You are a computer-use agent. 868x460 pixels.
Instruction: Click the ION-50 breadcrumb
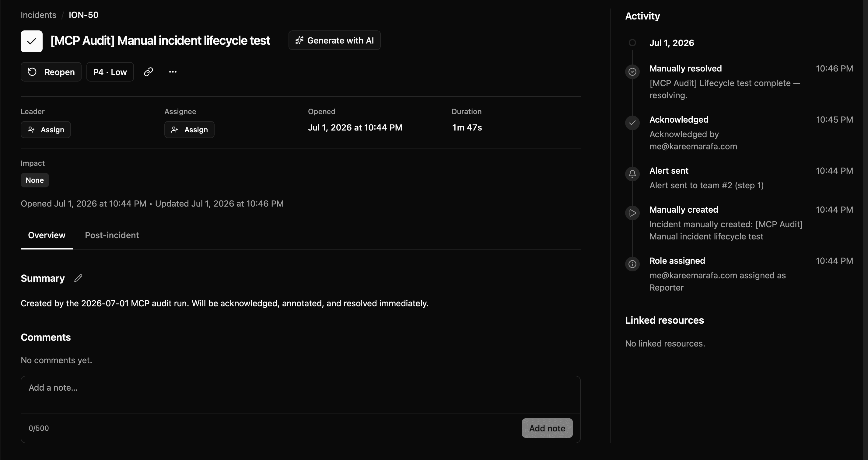tap(84, 15)
